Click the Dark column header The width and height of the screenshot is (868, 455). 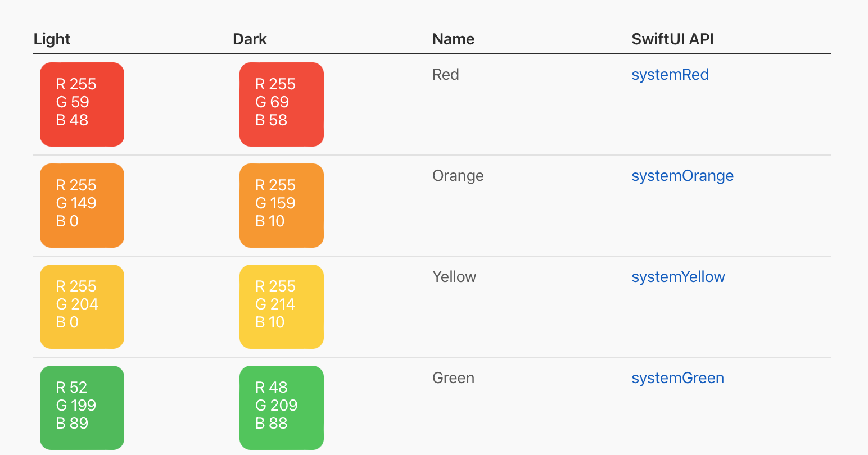click(250, 39)
